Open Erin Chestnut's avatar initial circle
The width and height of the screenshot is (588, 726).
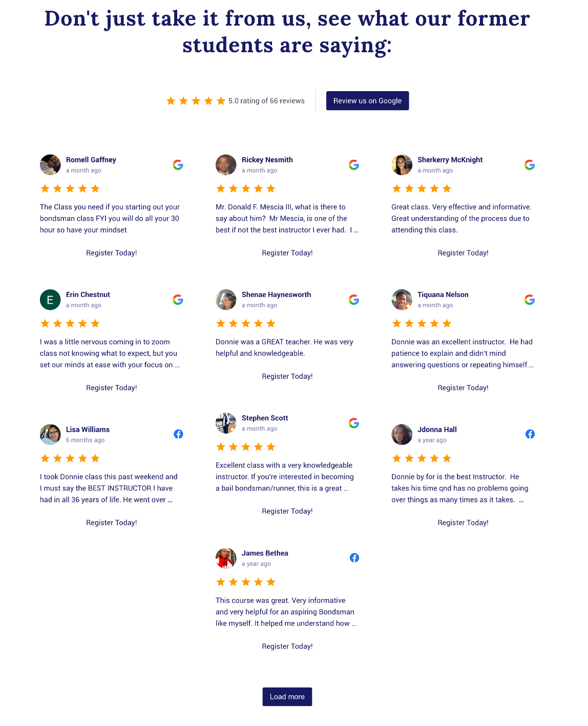[50, 300]
